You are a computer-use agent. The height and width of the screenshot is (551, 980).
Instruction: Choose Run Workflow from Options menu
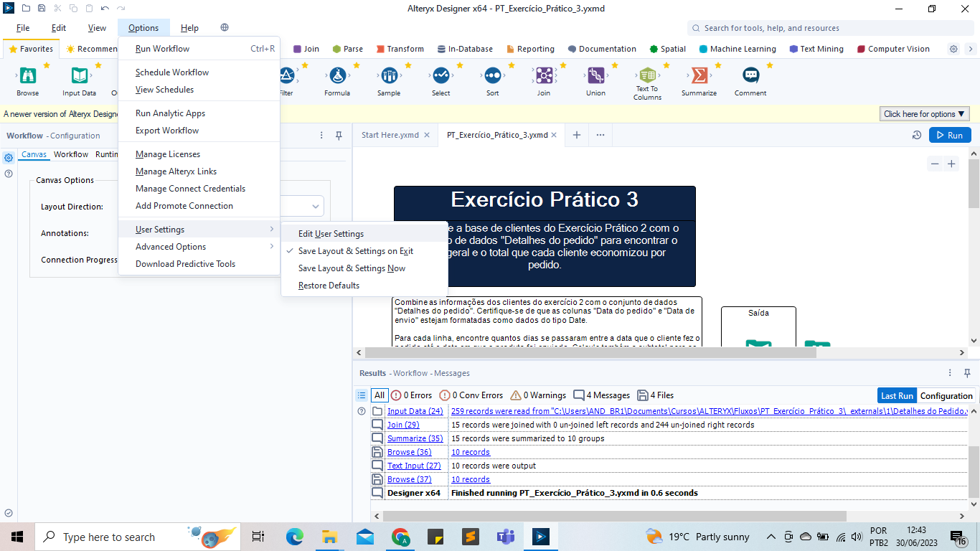pyautogui.click(x=199, y=49)
